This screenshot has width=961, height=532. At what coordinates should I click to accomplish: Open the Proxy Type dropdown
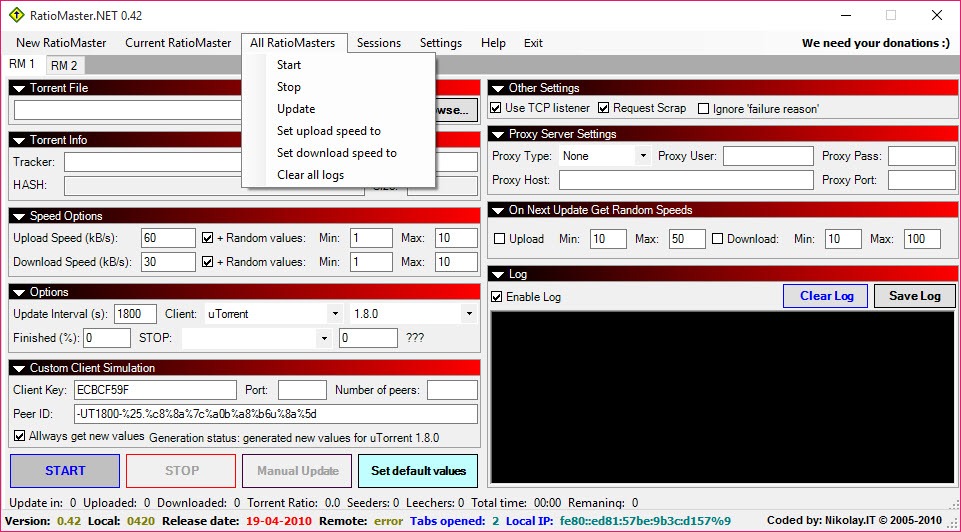605,156
